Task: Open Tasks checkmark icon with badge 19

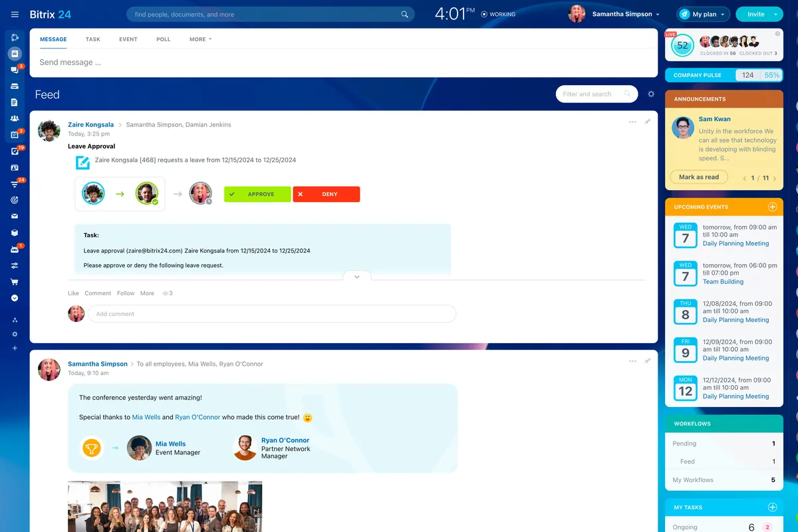Action: tap(15, 152)
